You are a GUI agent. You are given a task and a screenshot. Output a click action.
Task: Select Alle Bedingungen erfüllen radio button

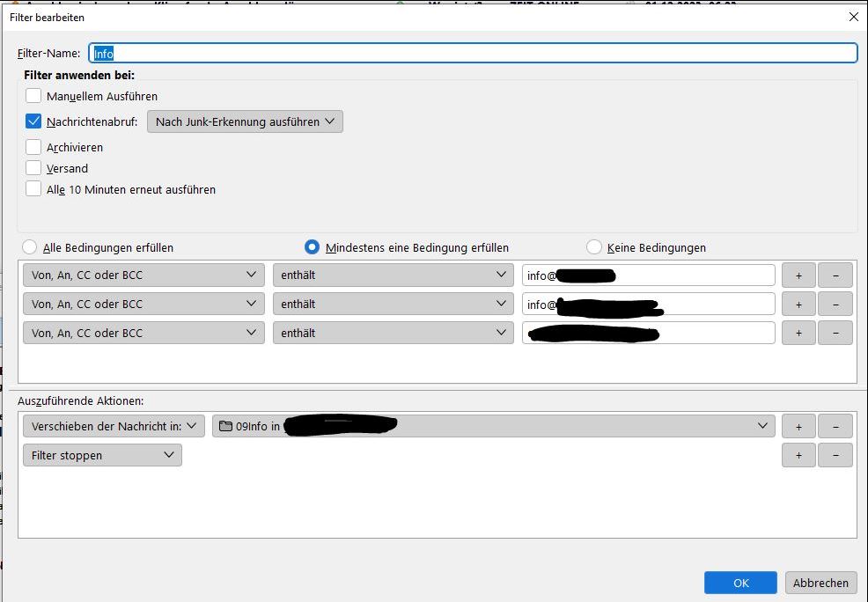[29, 247]
